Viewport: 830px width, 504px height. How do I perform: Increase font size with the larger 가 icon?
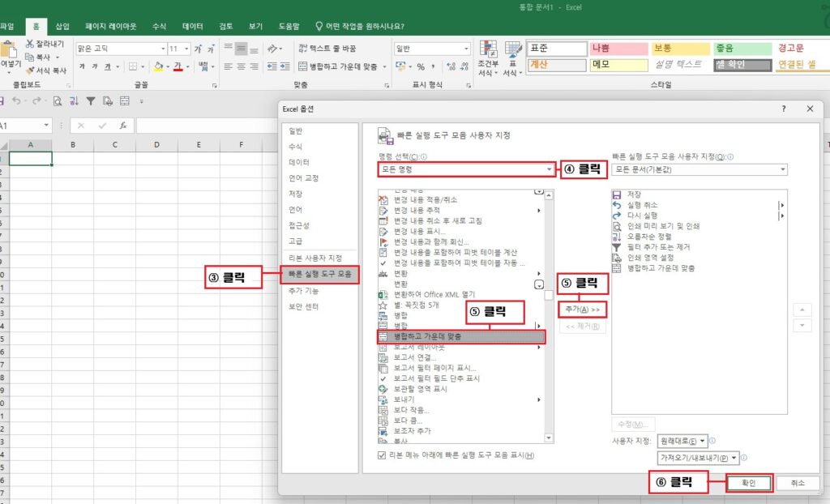pos(198,49)
